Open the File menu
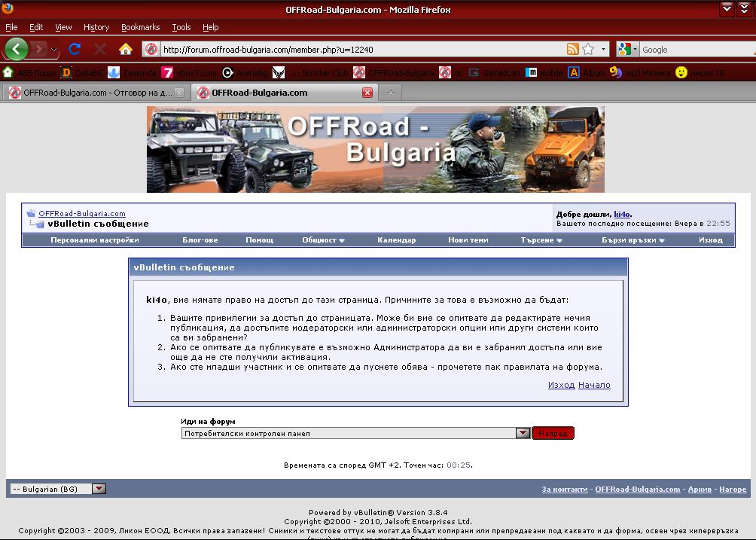This screenshot has width=756, height=540. pyautogui.click(x=11, y=27)
